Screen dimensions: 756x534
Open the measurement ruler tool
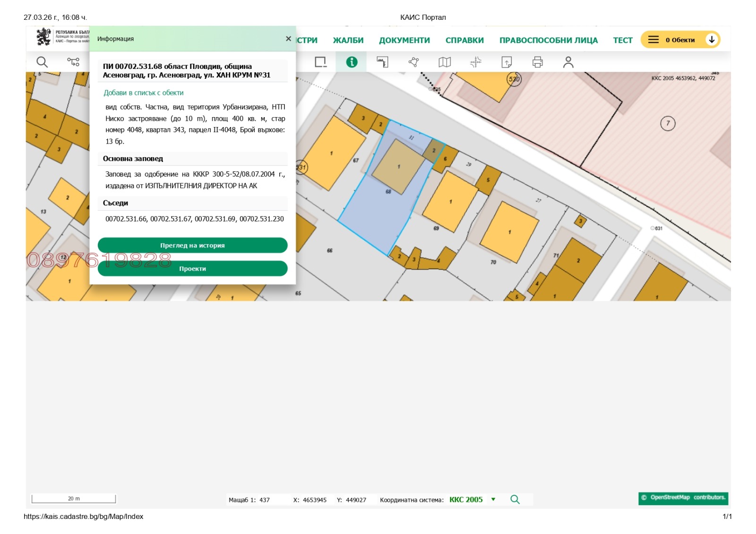pyautogui.click(x=382, y=62)
